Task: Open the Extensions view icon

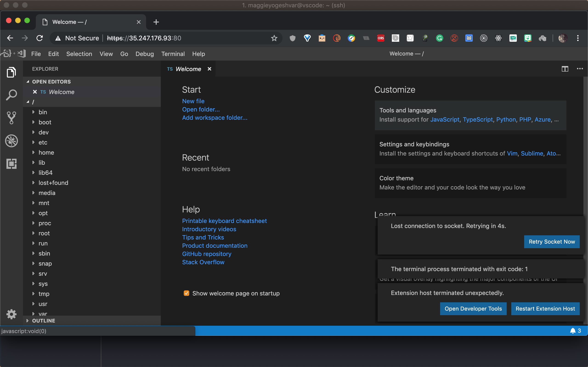Action: tap(11, 164)
